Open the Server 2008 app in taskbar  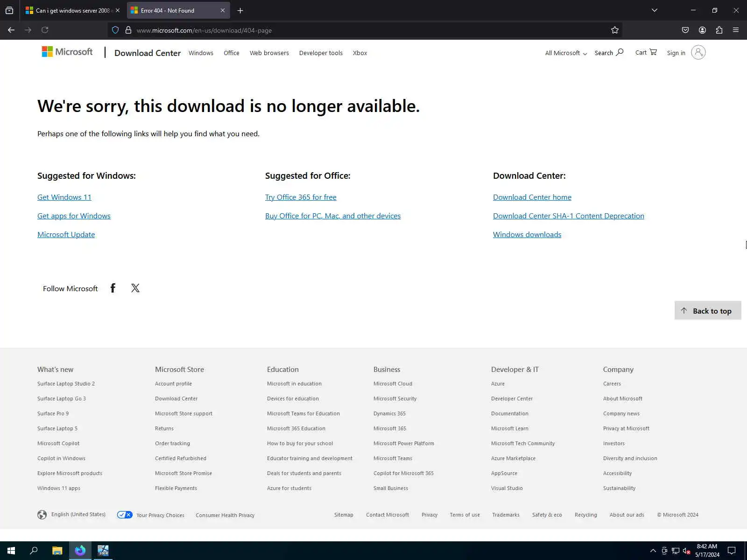pos(103,551)
